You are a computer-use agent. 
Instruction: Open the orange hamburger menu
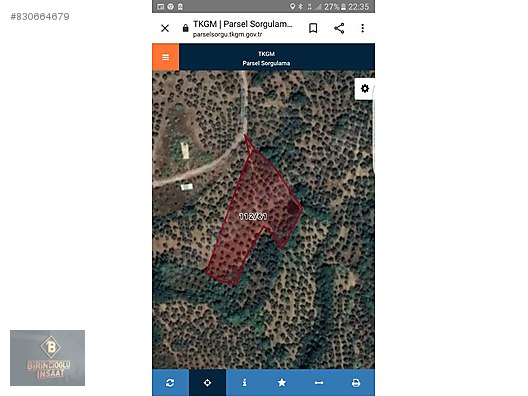coord(165,57)
